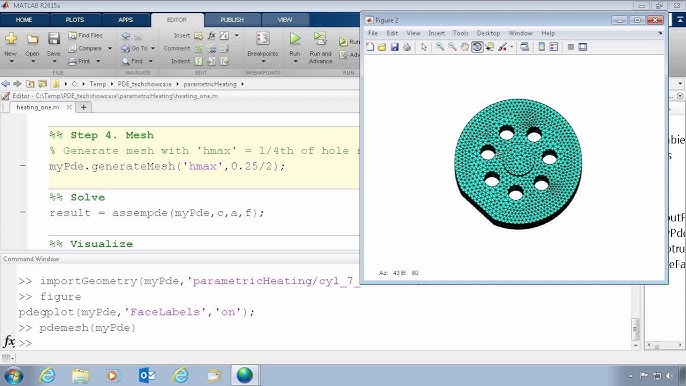Click the Compare button in ribbon
The height and width of the screenshot is (386, 686).
[85, 48]
